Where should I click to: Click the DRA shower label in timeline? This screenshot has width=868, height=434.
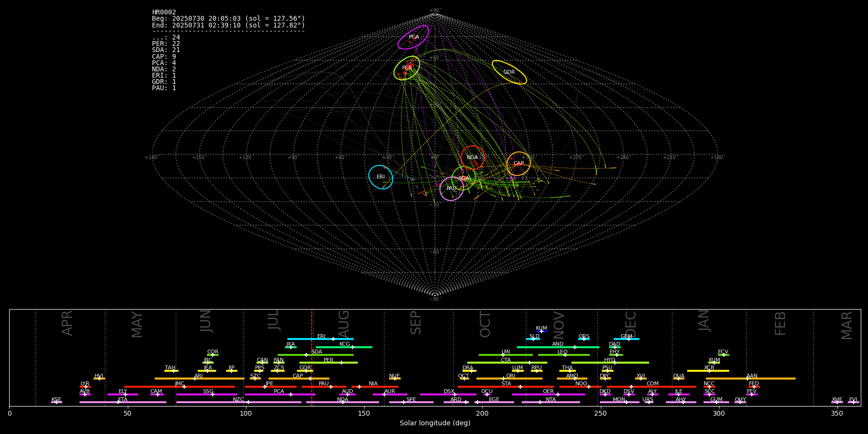click(x=468, y=368)
